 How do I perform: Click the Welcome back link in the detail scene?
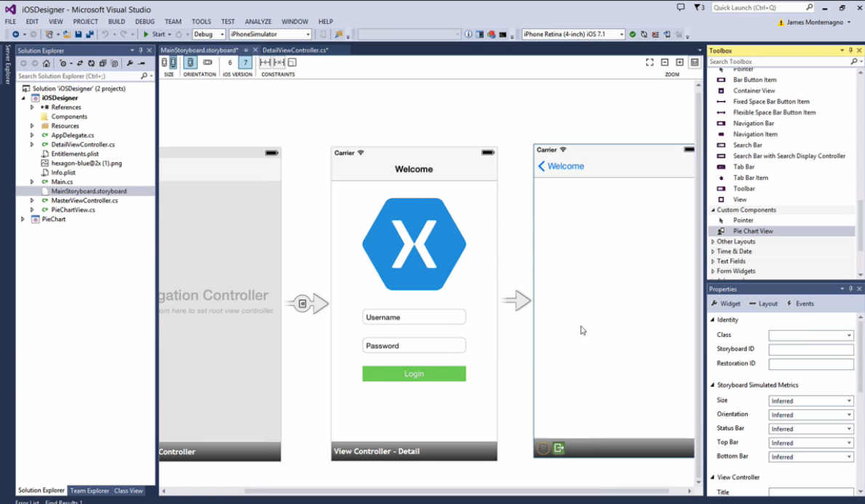click(x=561, y=166)
